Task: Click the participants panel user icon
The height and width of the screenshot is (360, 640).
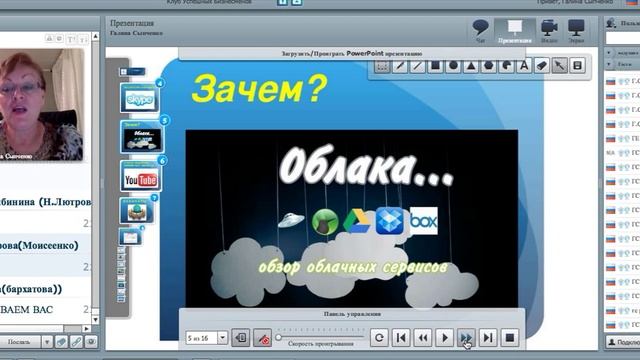Action: click(611, 23)
